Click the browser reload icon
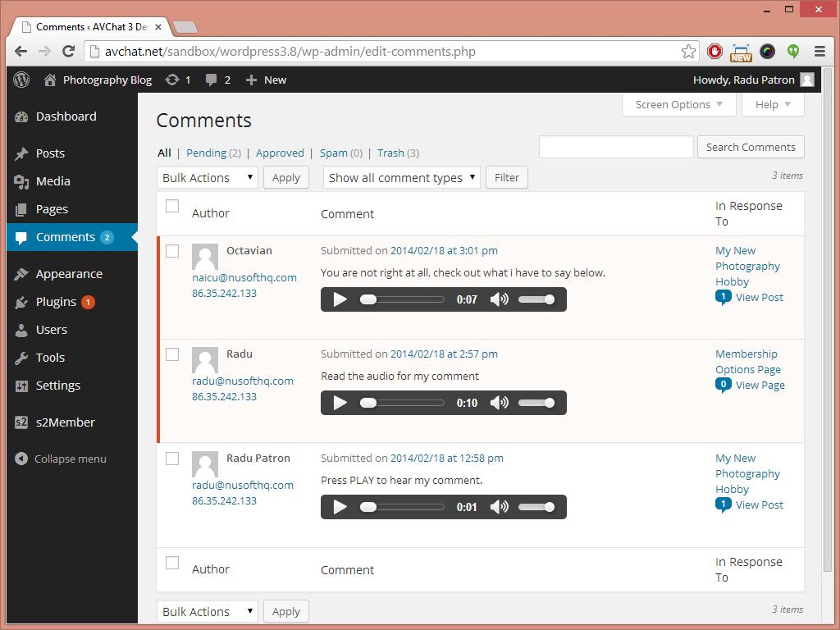 point(69,52)
